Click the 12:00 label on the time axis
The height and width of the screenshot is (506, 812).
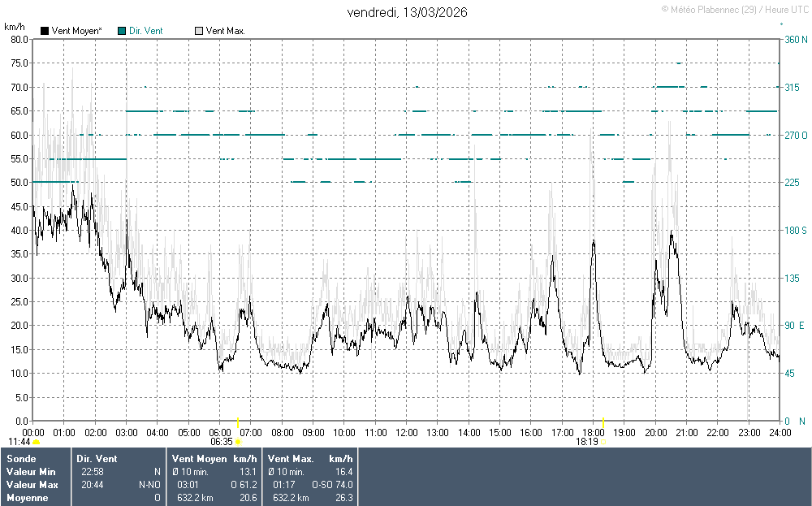tap(406, 432)
